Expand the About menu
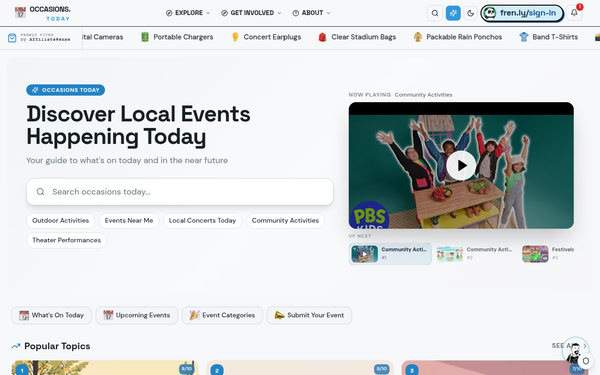The height and width of the screenshot is (375, 600). point(311,13)
